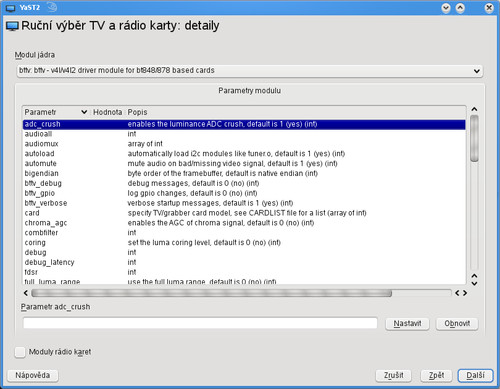Click the Obnovit button
The width and height of the screenshot is (500, 389).
457,323
